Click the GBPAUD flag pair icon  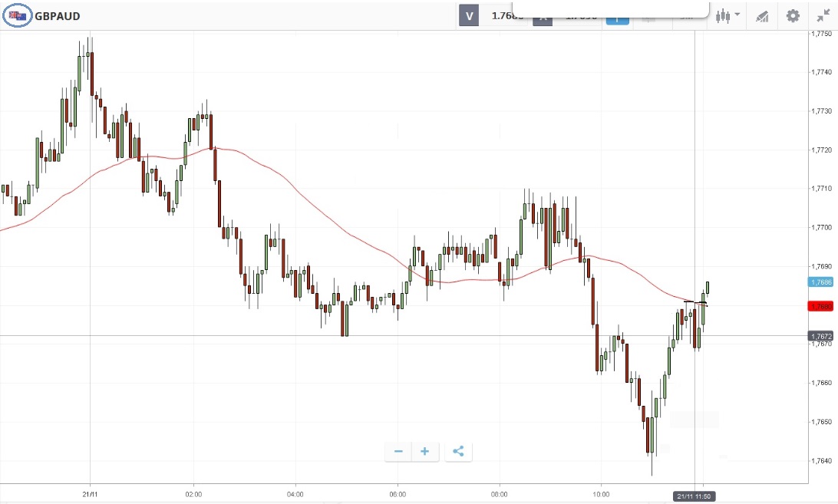[x=17, y=15]
